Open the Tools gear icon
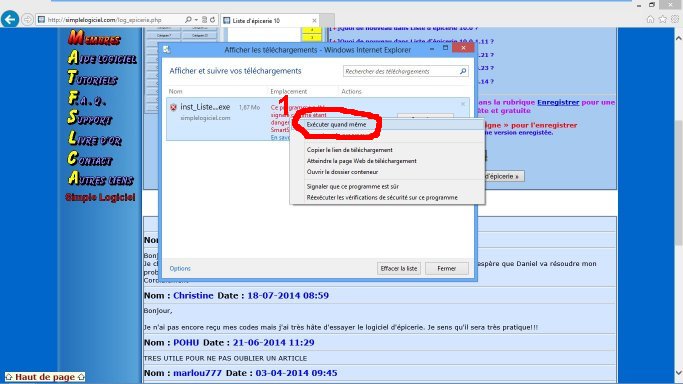The width and height of the screenshot is (683, 384). coord(675,19)
